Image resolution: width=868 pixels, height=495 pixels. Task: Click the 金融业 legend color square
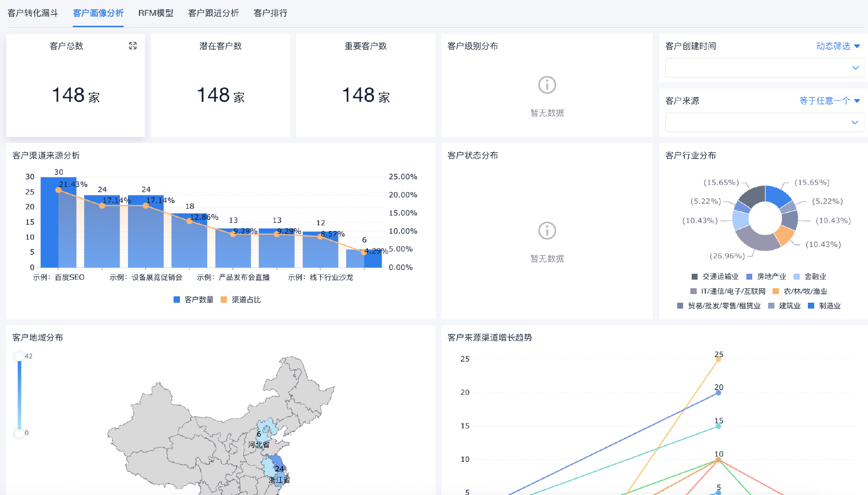(x=797, y=276)
